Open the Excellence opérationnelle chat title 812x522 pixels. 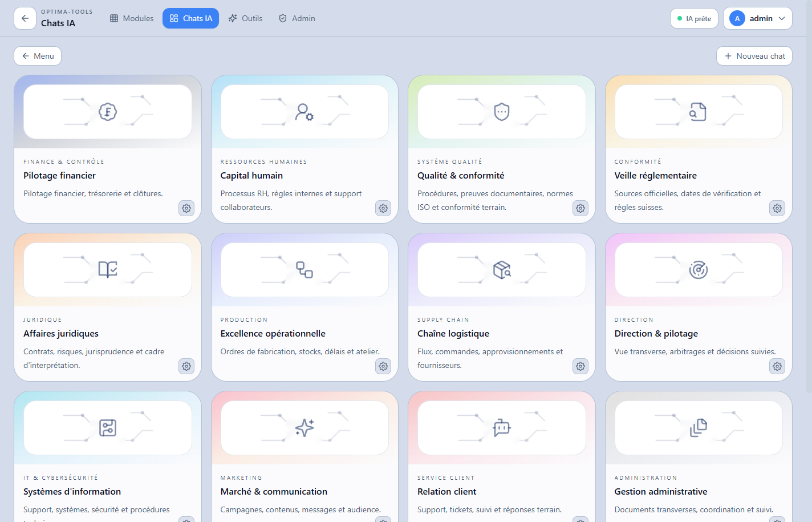(273, 334)
